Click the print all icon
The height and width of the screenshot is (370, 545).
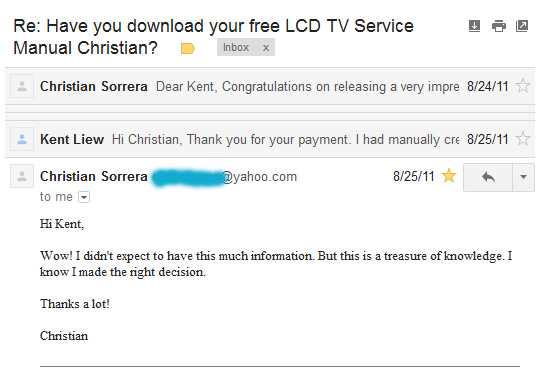point(499,26)
